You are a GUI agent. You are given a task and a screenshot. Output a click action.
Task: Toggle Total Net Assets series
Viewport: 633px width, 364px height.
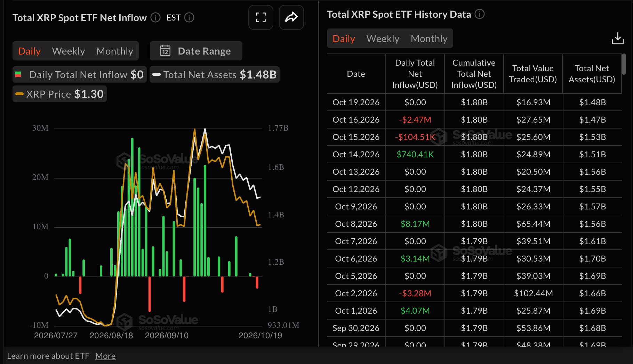[x=215, y=75]
